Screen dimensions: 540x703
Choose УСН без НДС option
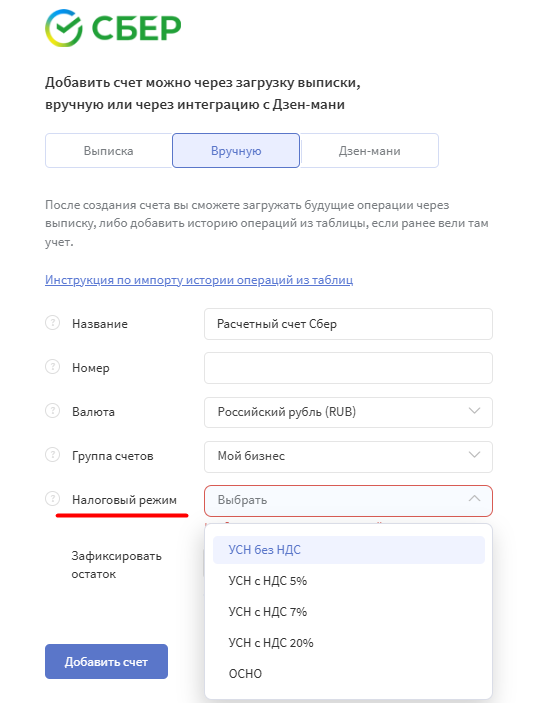[x=349, y=550]
